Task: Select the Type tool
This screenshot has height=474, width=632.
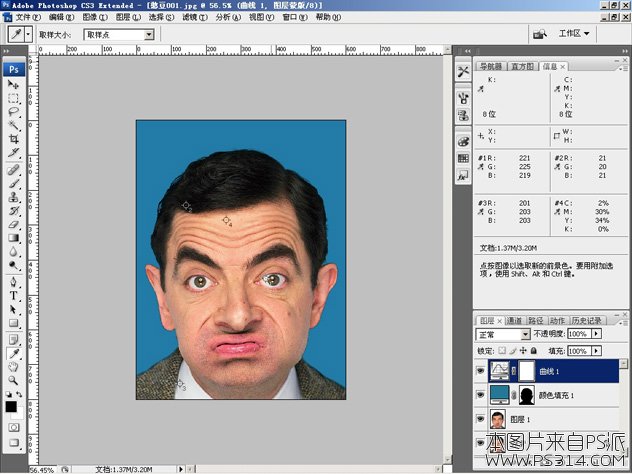Action: point(13,295)
